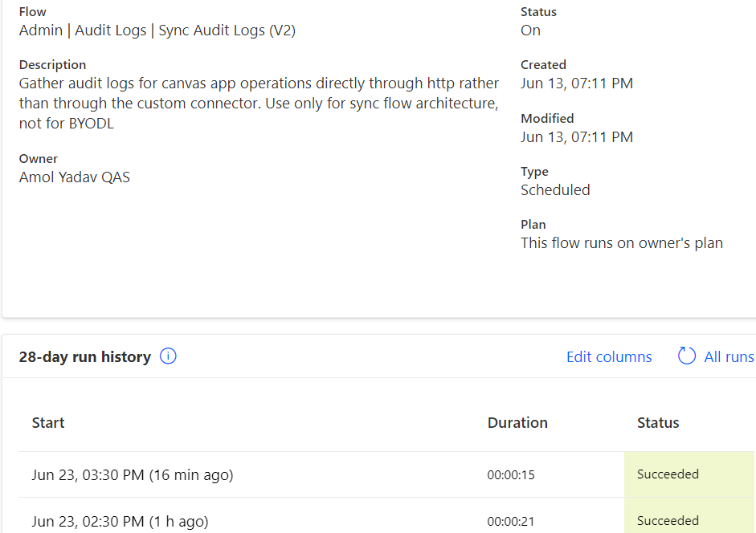Select owner Amol Yadav QAS
Image resolution: width=756 pixels, height=533 pixels.
(74, 177)
